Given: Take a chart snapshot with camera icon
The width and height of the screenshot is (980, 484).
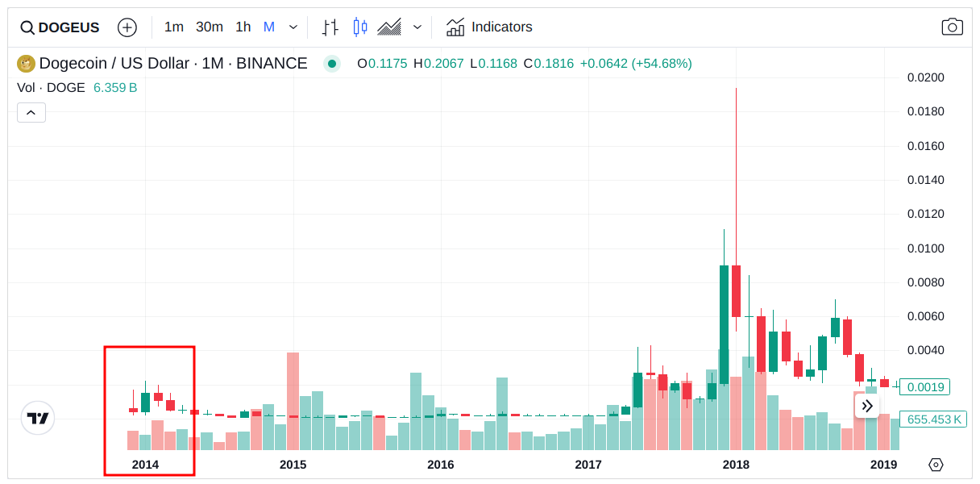Looking at the screenshot, I should click(953, 27).
